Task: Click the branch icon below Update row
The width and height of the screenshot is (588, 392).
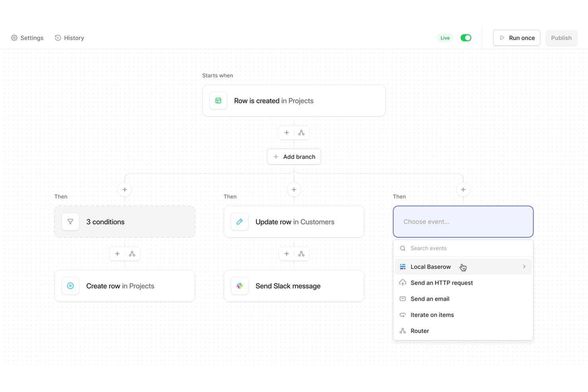Action: point(302,254)
